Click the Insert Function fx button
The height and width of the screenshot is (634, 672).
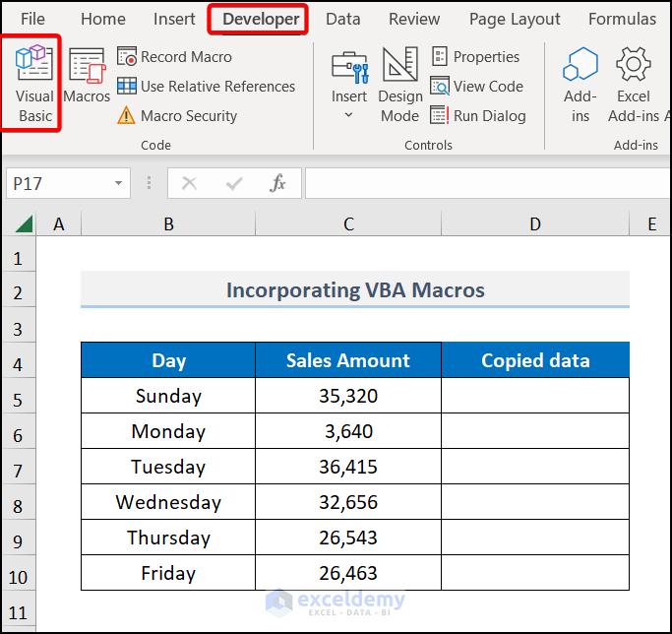tap(278, 183)
